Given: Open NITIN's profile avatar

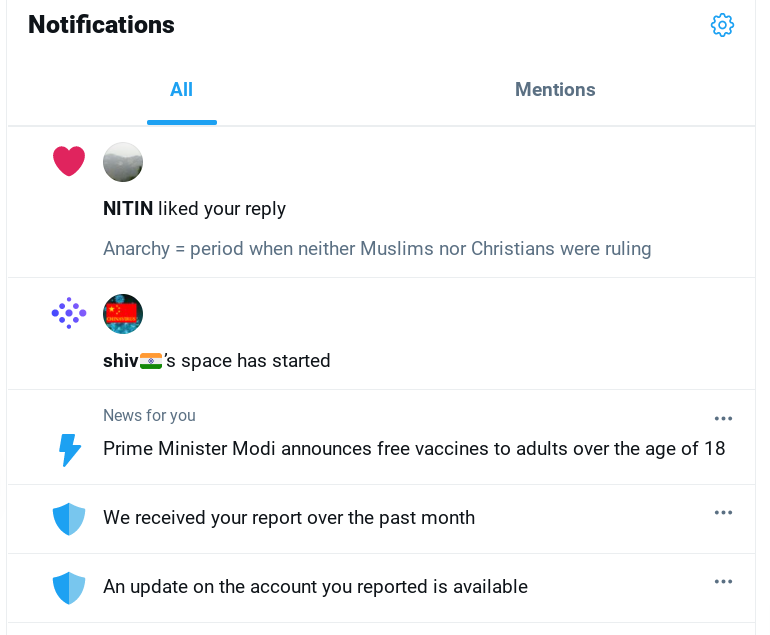Looking at the screenshot, I should (x=123, y=162).
